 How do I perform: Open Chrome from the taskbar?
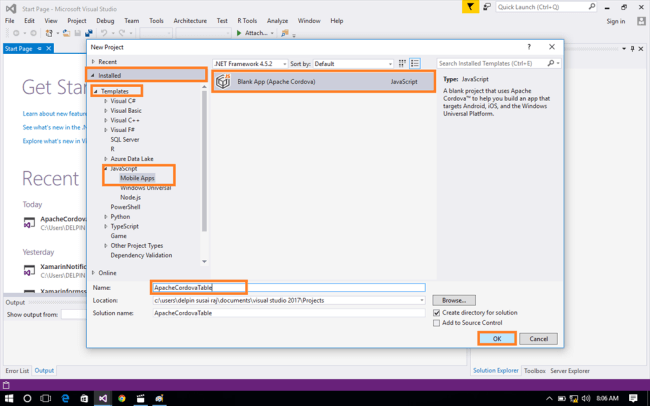click(121, 398)
